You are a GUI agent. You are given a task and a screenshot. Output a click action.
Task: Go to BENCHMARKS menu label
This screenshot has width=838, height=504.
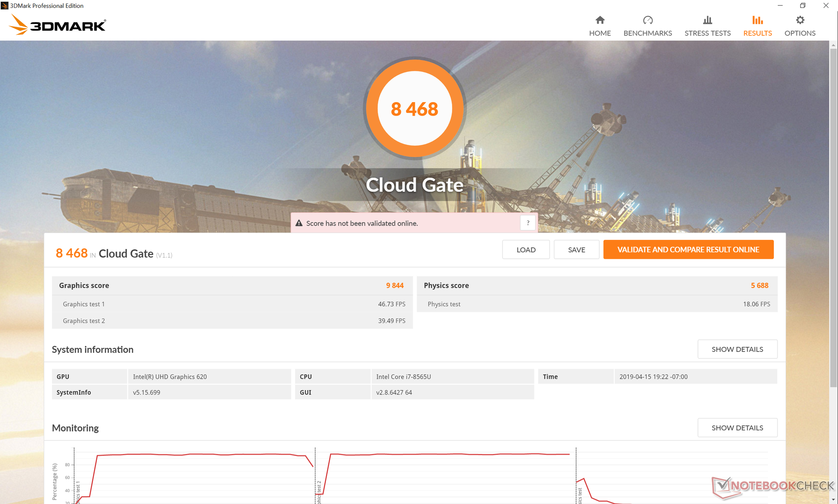pos(648,33)
